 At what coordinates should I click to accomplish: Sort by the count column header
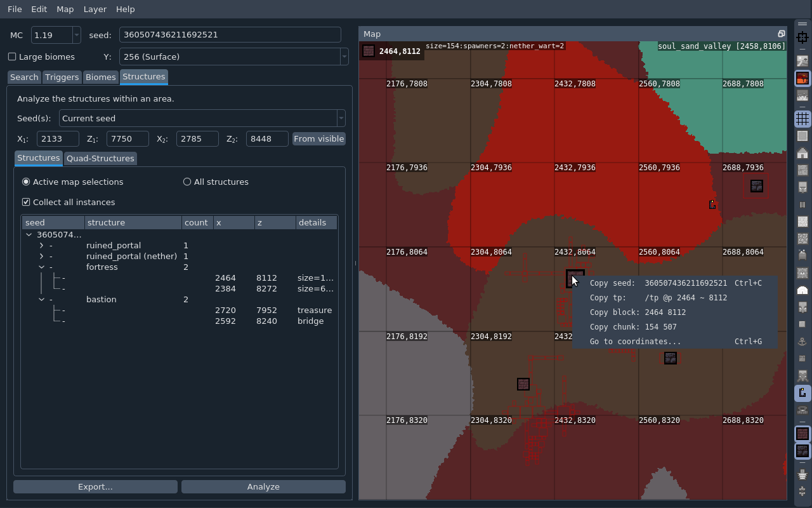[x=197, y=222]
